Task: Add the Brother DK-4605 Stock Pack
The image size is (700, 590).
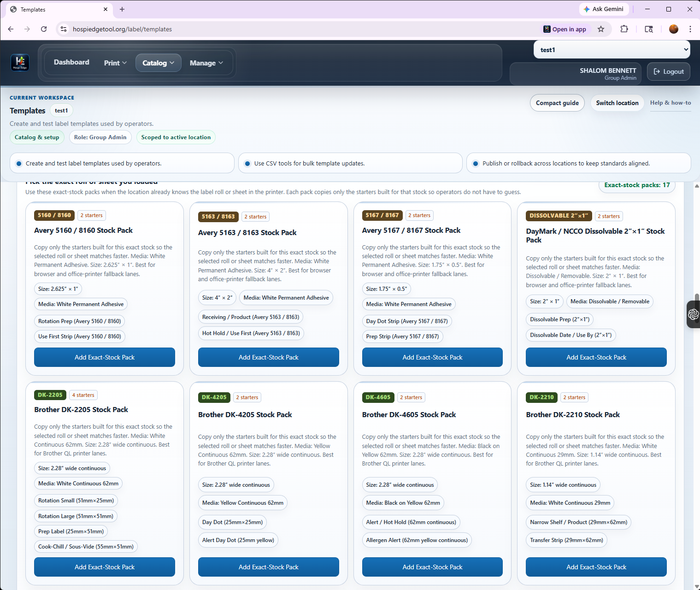Action: [432, 567]
